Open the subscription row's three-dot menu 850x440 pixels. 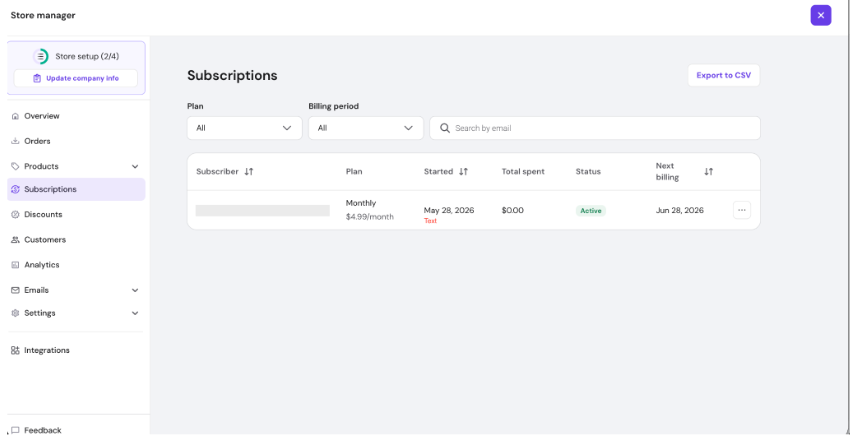pyautogui.click(x=742, y=210)
